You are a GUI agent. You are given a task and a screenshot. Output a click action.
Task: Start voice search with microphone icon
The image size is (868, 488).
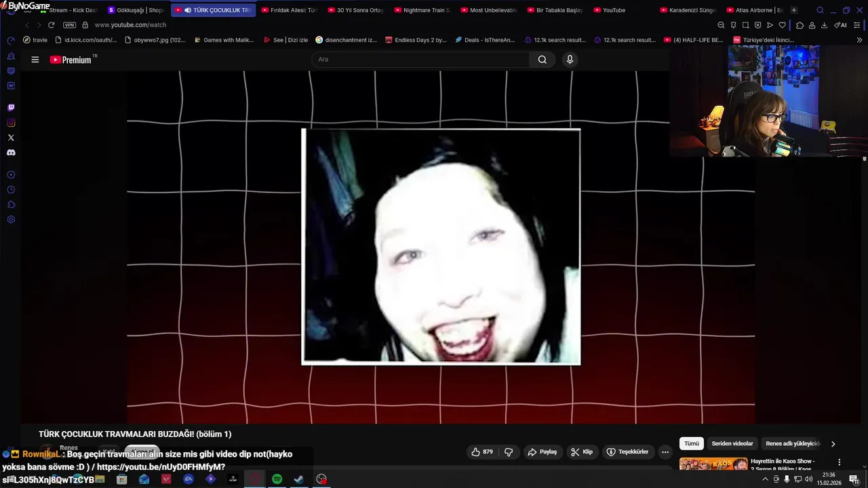point(570,60)
